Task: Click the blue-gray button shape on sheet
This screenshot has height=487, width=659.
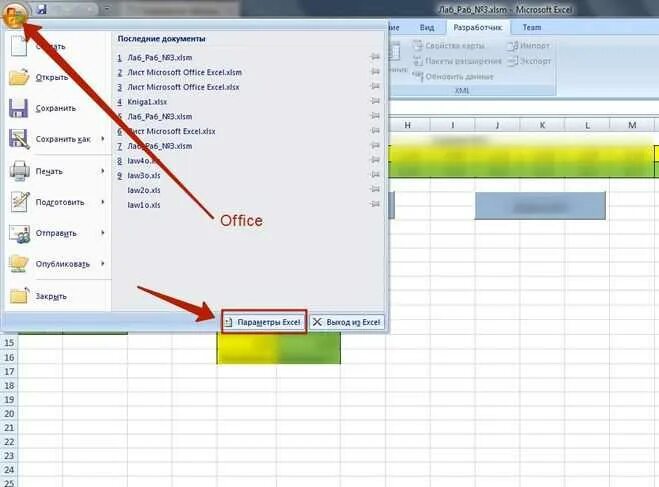Action: pyautogui.click(x=540, y=206)
